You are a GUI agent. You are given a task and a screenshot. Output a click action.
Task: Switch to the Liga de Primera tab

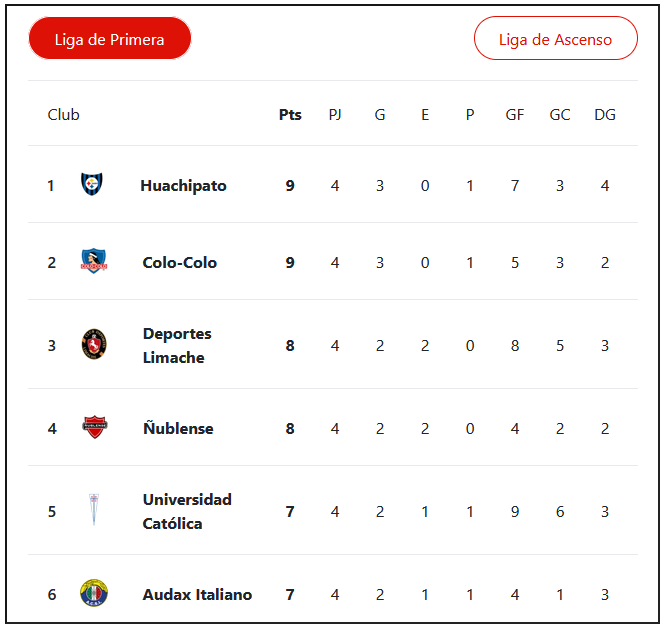(110, 39)
